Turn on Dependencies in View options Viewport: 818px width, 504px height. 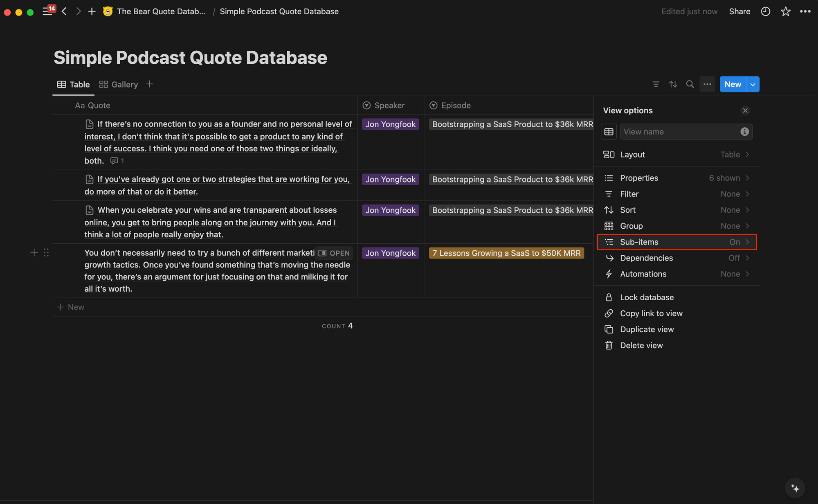click(x=677, y=258)
